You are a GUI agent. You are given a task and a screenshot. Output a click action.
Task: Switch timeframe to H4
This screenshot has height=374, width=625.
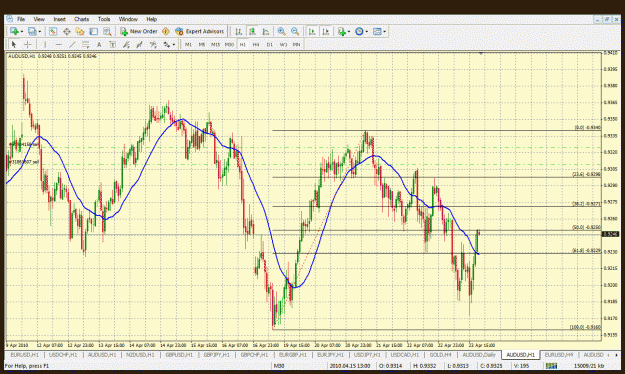256,44
